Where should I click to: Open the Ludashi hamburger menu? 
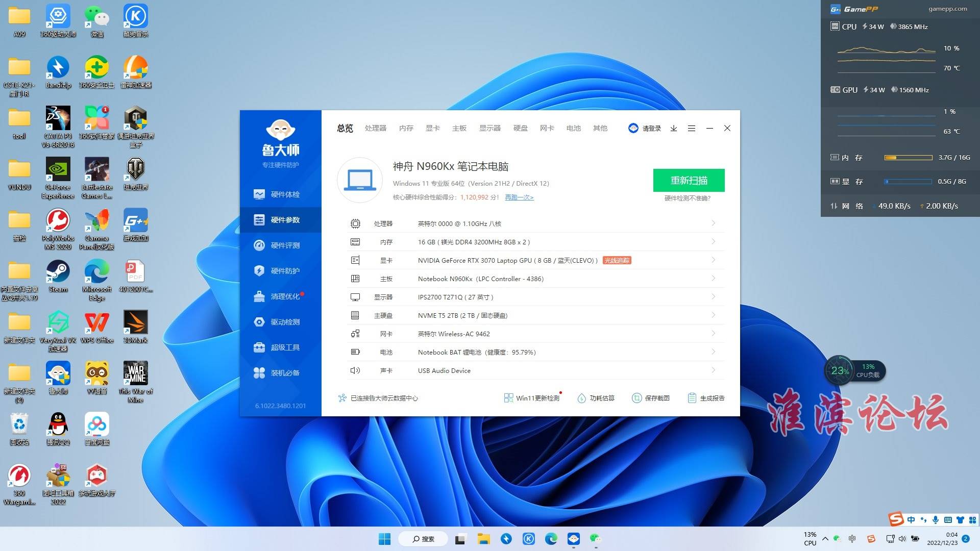(x=692, y=128)
